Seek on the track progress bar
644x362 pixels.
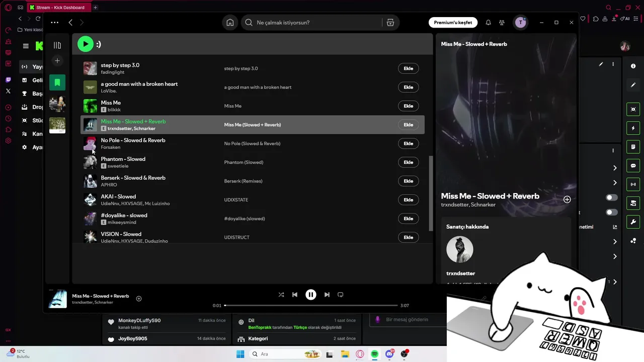[x=311, y=305]
